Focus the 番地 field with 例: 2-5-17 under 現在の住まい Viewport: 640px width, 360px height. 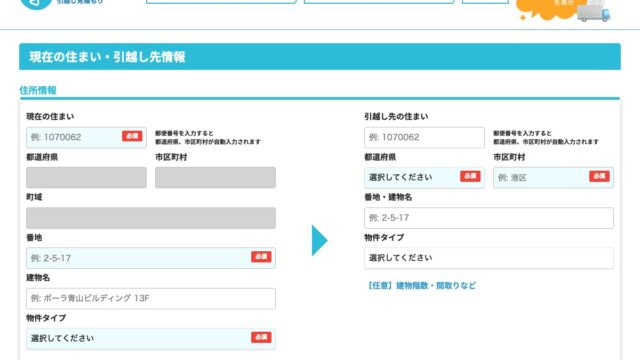[x=151, y=258]
